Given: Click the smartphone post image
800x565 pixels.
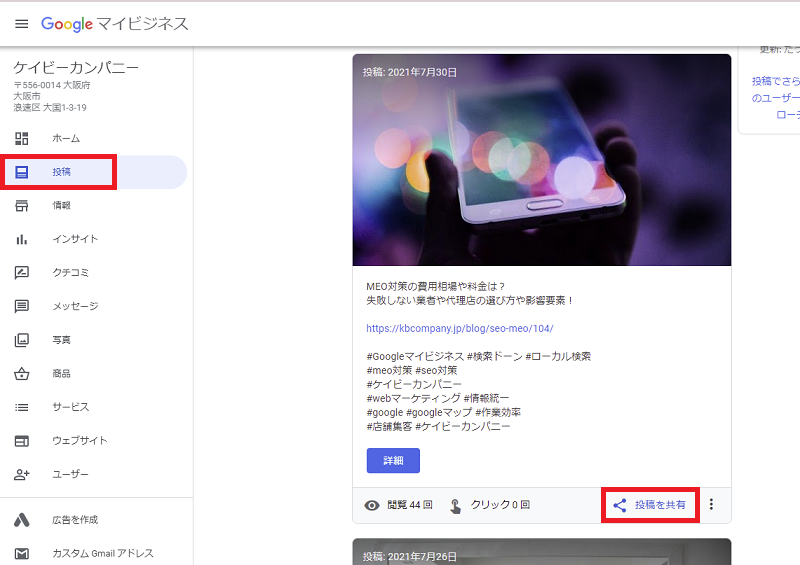Looking at the screenshot, I should click(542, 160).
